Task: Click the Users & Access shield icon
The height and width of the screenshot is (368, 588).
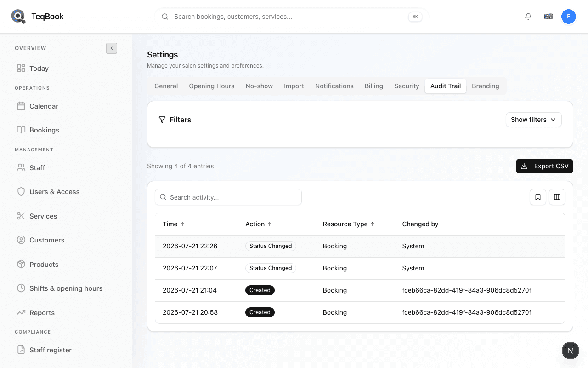Action: tap(21, 191)
